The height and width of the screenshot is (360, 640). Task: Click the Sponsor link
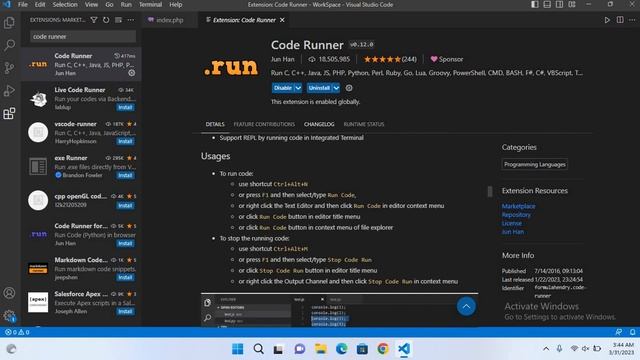447,59
